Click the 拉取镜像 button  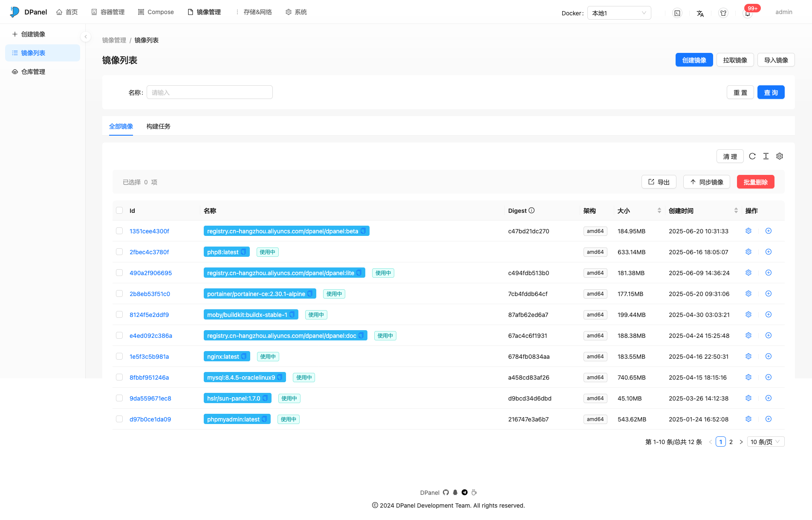pos(735,60)
